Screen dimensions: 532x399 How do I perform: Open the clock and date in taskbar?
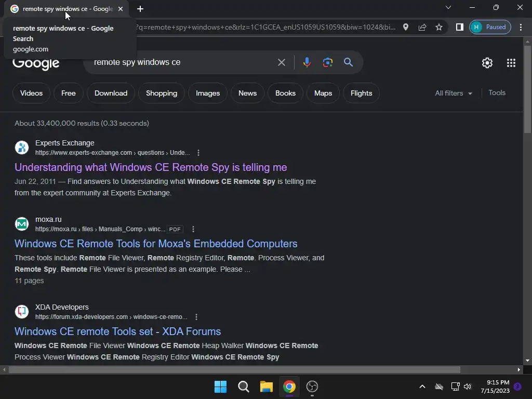coord(495,387)
